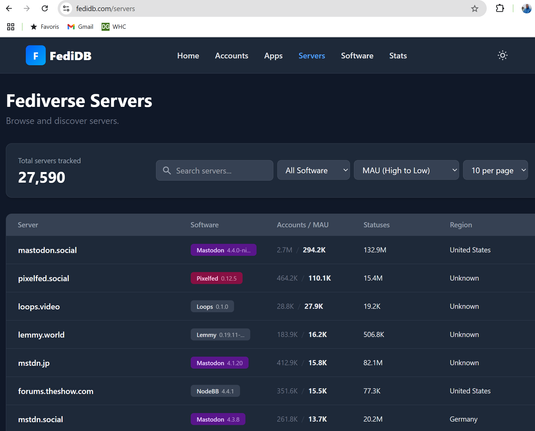
Task: Click the Server column header
Action: click(28, 225)
